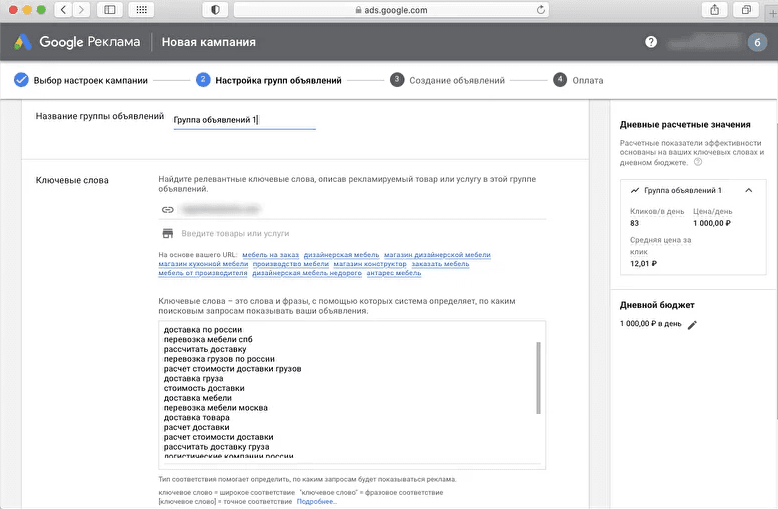Click step 3 circle icon

397,80
